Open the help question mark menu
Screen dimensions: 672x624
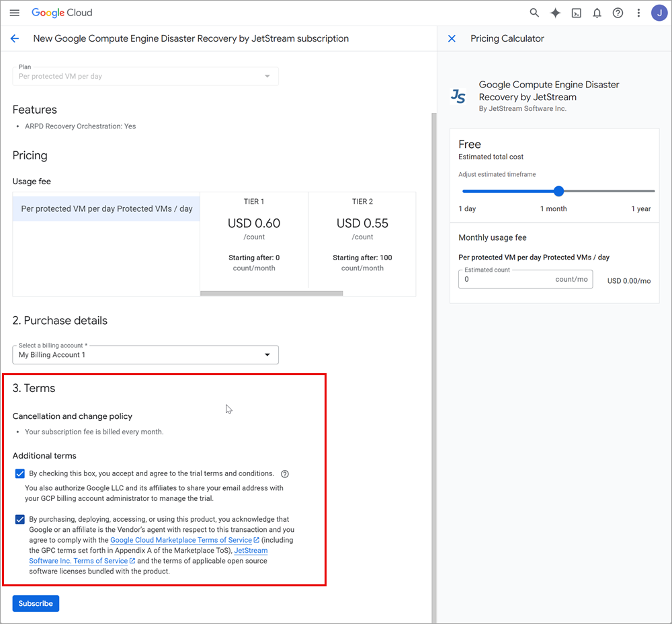pyautogui.click(x=618, y=13)
